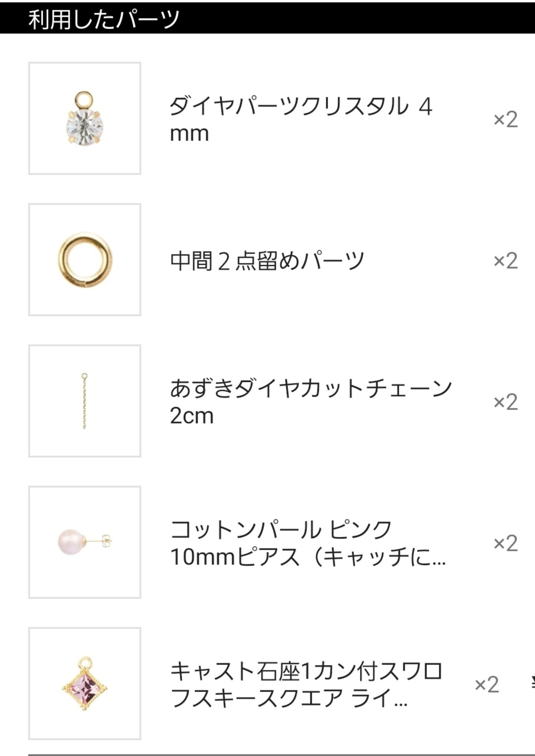
Task: Tap the gold ring part thumbnail
Action: [x=85, y=260]
